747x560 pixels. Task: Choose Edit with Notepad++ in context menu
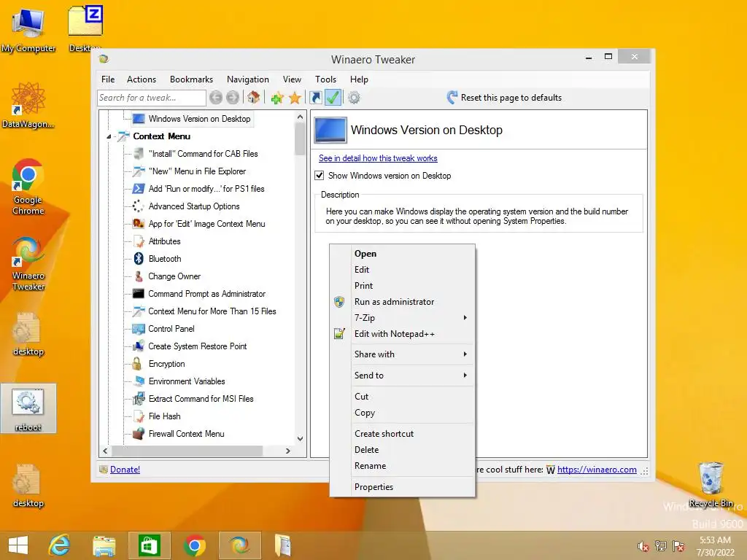[x=403, y=334]
